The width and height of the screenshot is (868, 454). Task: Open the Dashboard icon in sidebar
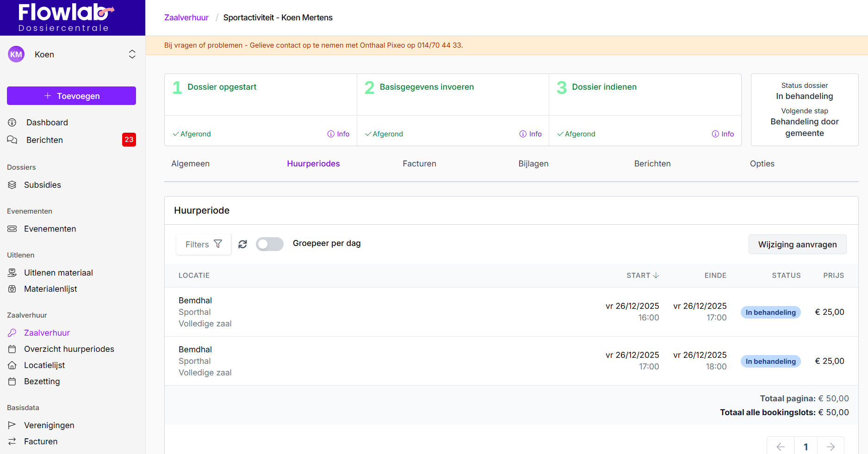(x=12, y=123)
